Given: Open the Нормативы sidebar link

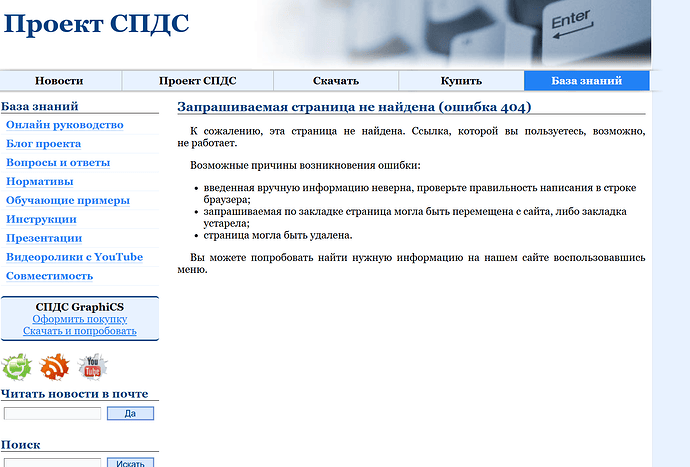Looking at the screenshot, I should coord(40,182).
